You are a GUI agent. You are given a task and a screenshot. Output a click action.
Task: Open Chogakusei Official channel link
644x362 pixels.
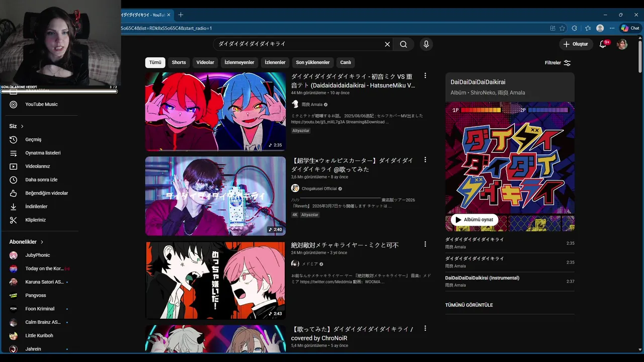pos(319,189)
